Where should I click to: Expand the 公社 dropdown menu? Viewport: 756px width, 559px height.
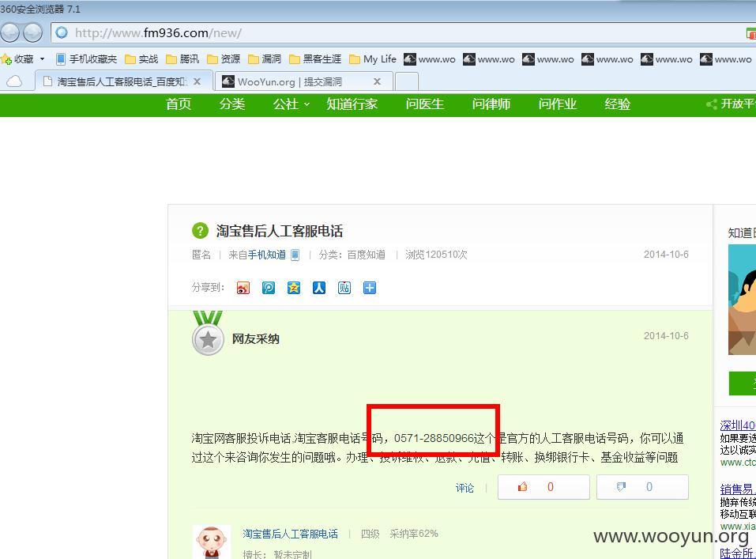291,104
